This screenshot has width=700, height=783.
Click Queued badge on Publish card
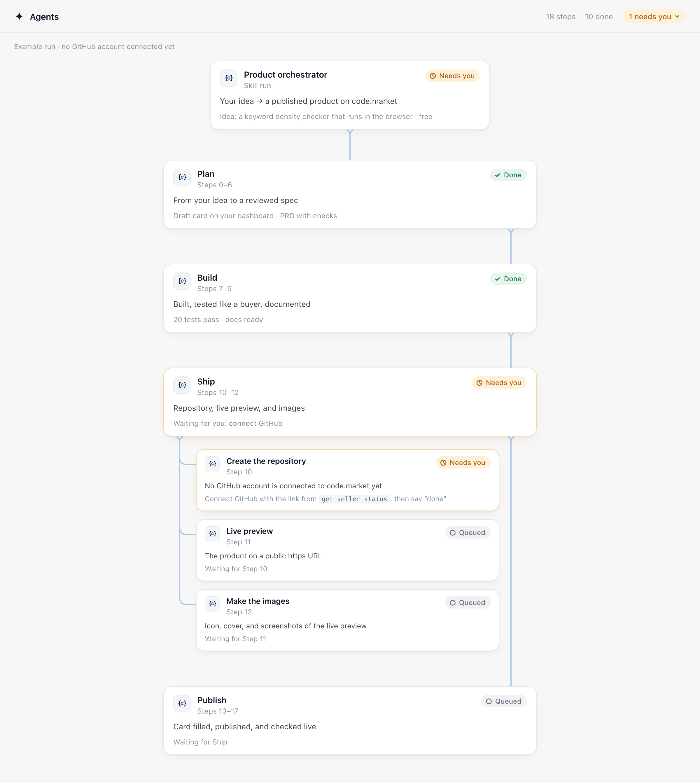tap(503, 701)
